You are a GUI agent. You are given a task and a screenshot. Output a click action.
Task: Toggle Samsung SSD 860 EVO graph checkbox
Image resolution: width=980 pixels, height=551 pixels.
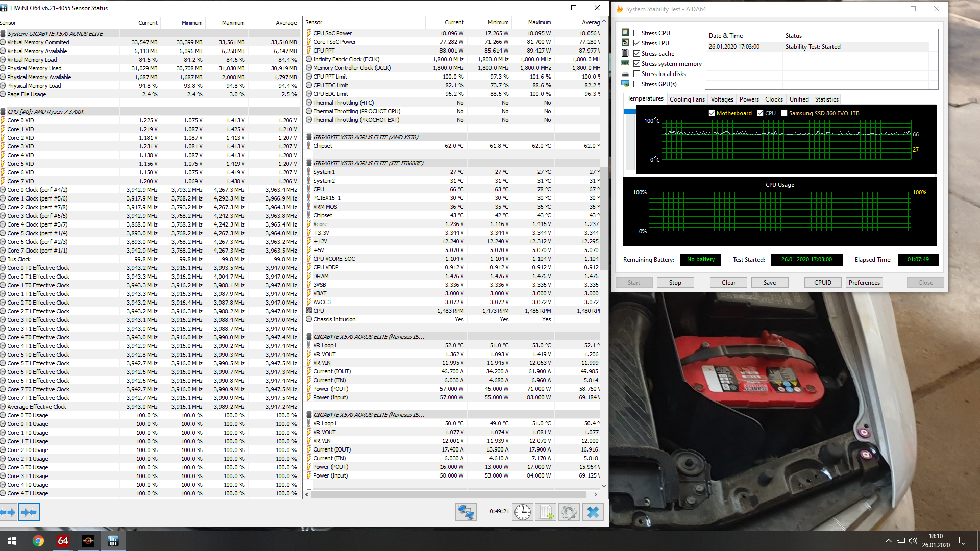point(784,113)
